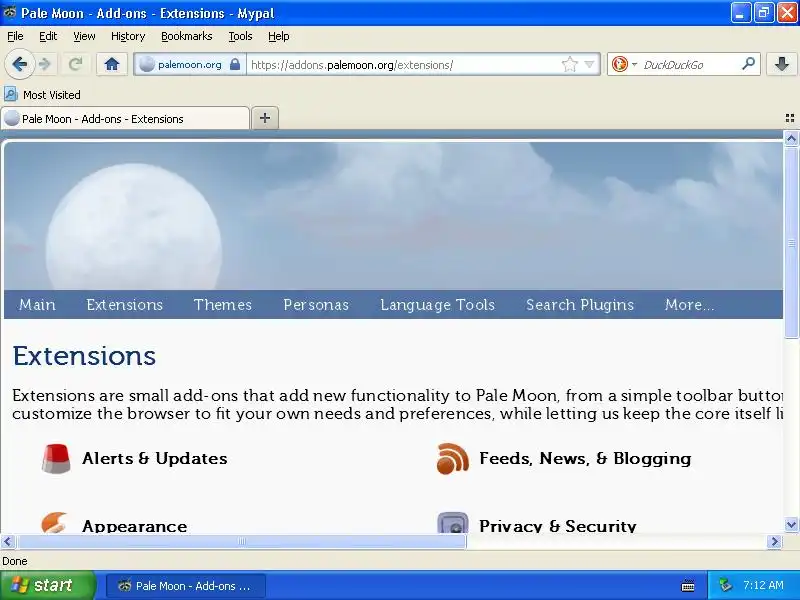800x600 pixels.
Task: Open the Most Visited bookmarks folder
Action: (42, 94)
